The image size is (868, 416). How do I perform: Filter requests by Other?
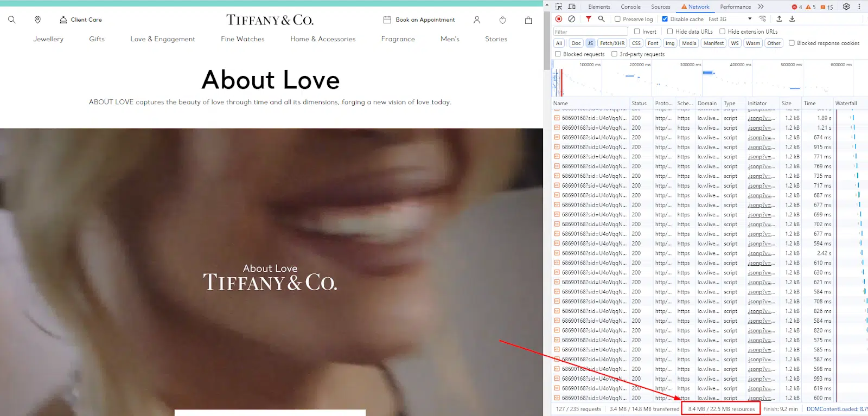point(774,43)
